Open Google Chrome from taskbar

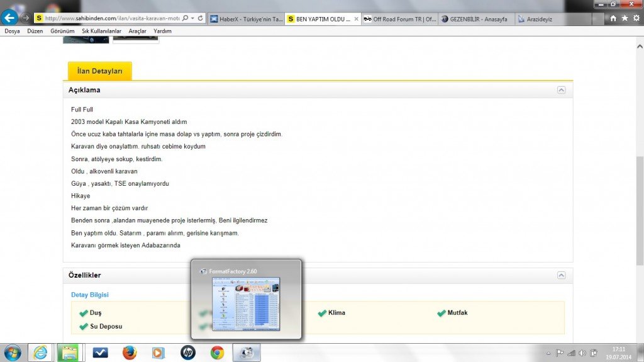217,353
